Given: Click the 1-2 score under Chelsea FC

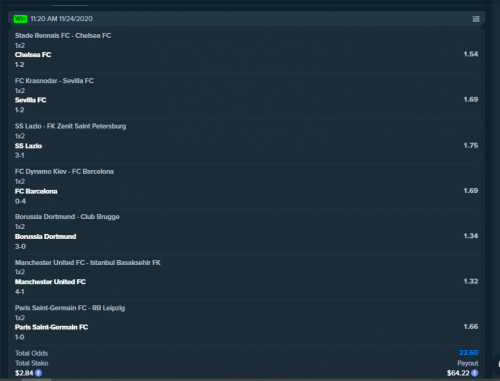Looking at the screenshot, I should [x=20, y=65].
